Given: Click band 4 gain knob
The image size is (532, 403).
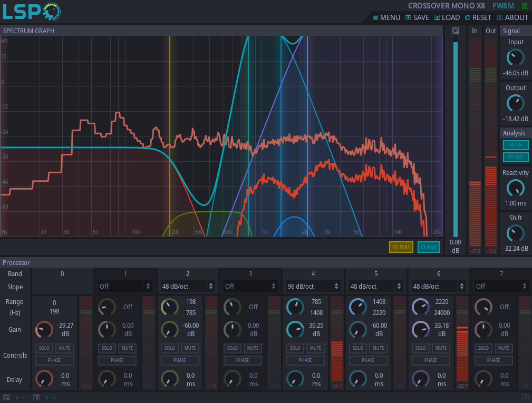Looking at the screenshot, I should point(295,329).
